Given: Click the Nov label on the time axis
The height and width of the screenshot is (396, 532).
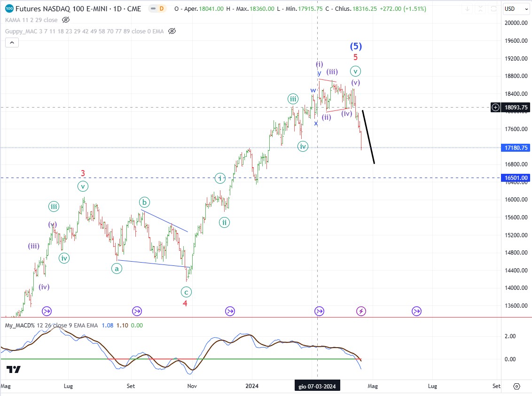Looking at the screenshot, I should [192, 386].
